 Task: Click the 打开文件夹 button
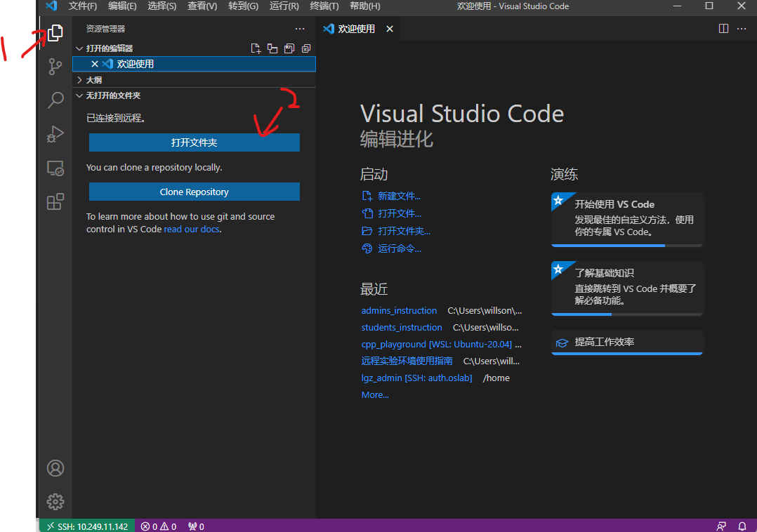[x=195, y=142]
